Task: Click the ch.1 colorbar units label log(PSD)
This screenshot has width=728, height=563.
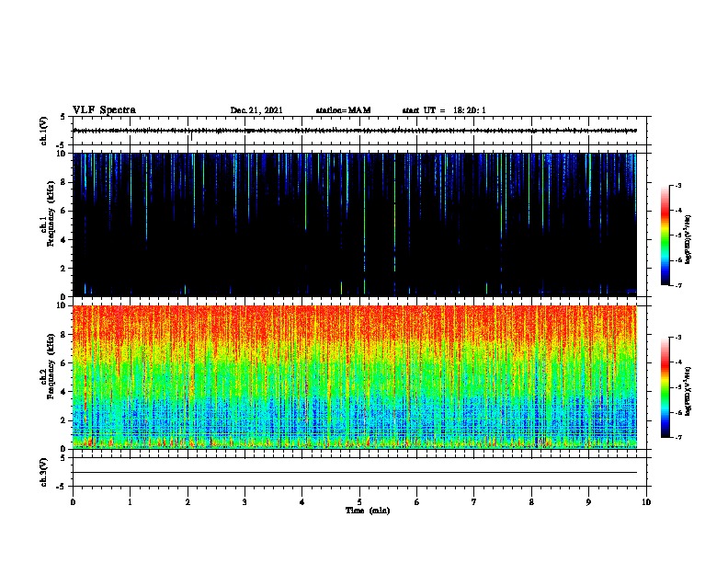Action: pos(688,239)
